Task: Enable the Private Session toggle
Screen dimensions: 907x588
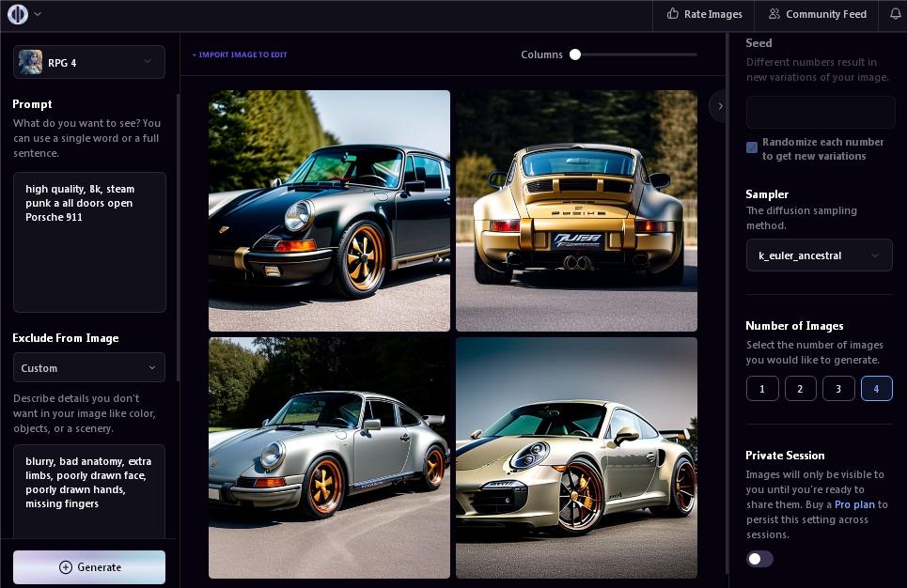Action: click(x=759, y=559)
